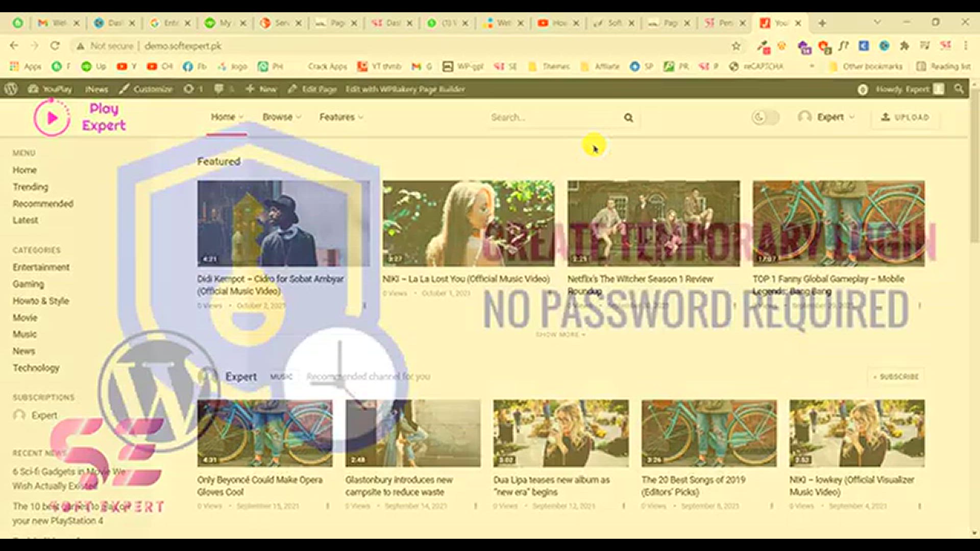Bookmark this page with the star icon

pyautogui.click(x=736, y=46)
